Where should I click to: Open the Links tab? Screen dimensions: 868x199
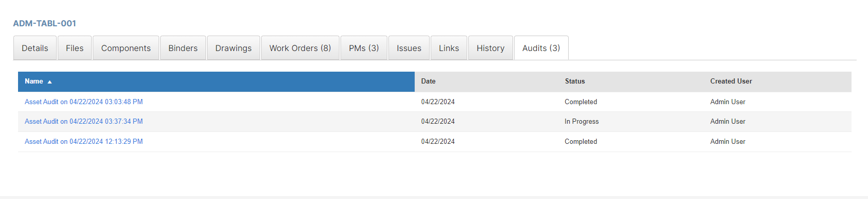tap(449, 48)
